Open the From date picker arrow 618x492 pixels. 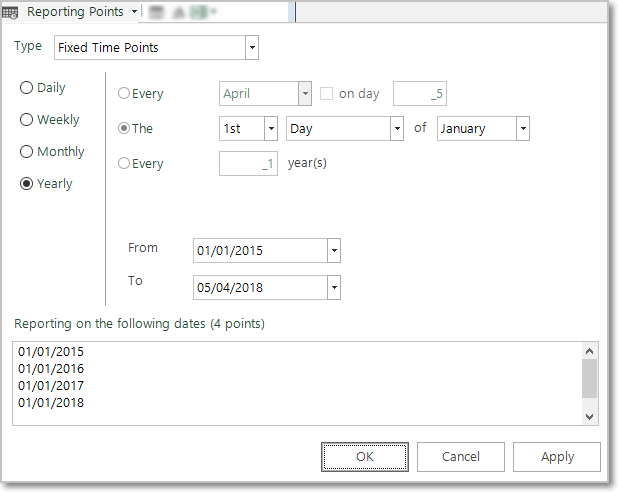pos(334,250)
